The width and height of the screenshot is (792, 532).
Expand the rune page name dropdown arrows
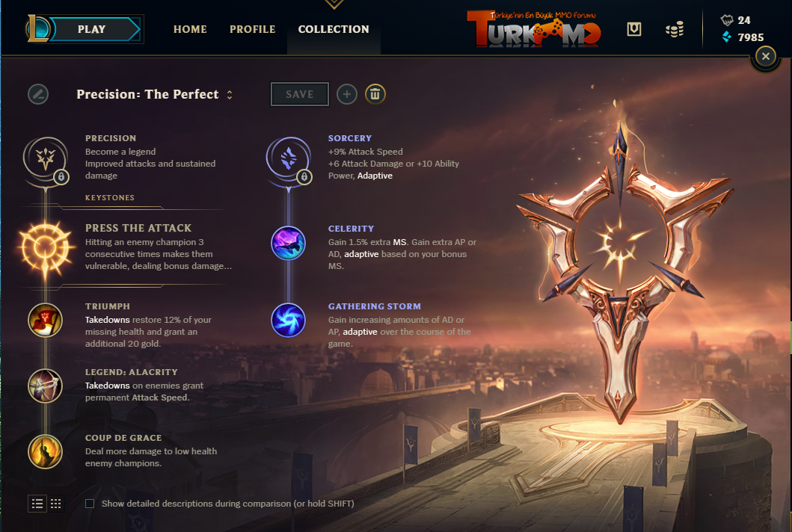tap(230, 95)
